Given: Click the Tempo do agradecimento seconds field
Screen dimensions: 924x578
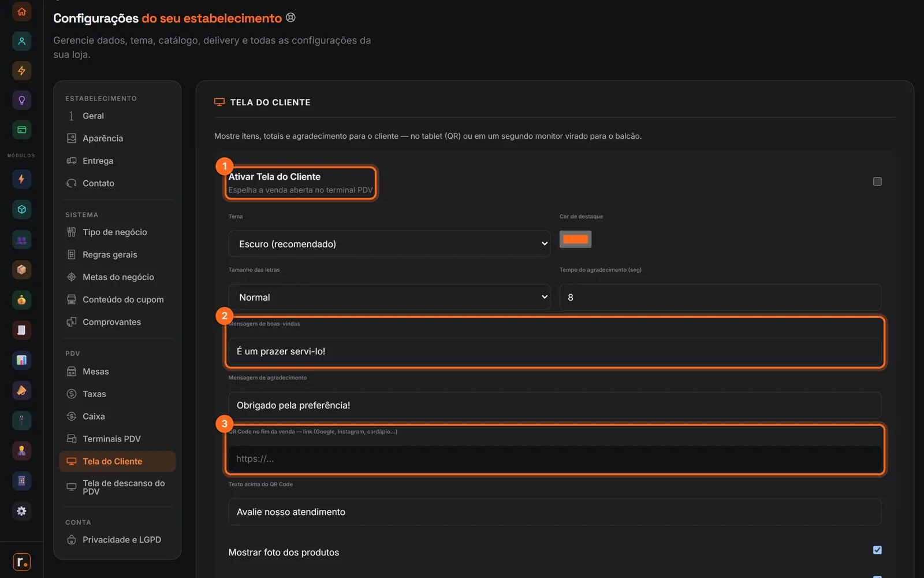Looking at the screenshot, I should point(720,297).
